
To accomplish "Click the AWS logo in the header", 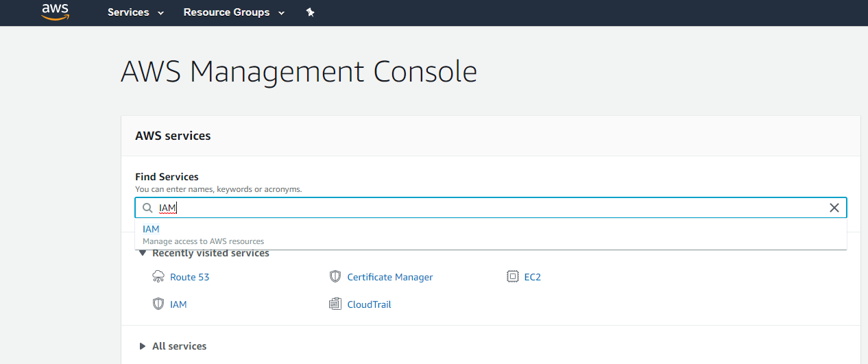I will point(56,12).
